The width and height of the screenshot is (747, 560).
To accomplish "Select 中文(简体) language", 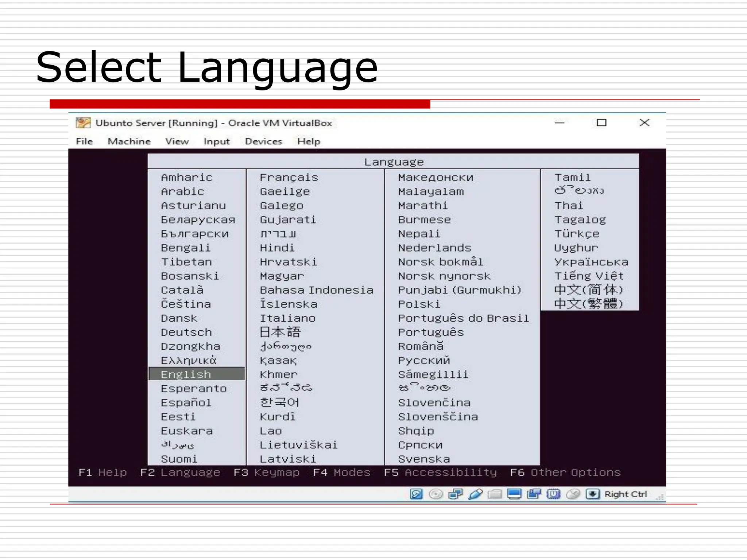I will 588,290.
